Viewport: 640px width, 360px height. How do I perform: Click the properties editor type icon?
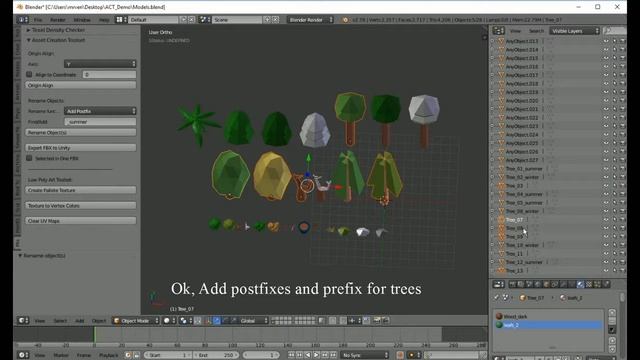pos(498,284)
